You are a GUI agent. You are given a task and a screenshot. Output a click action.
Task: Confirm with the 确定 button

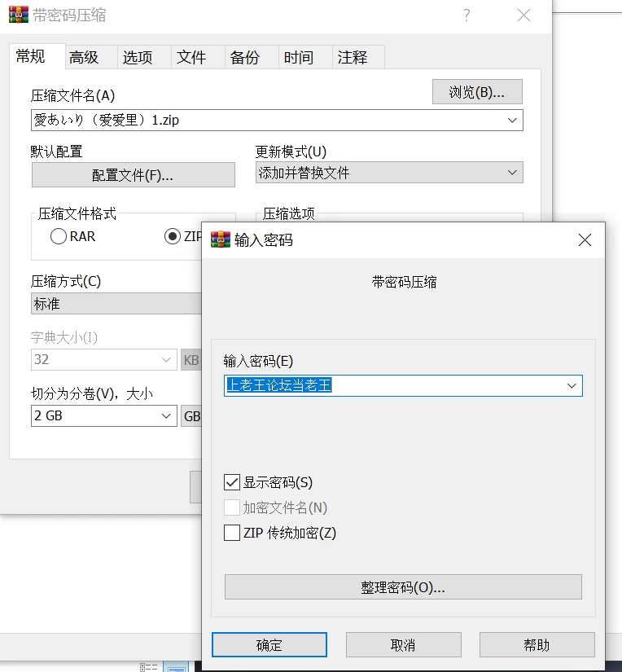(269, 645)
